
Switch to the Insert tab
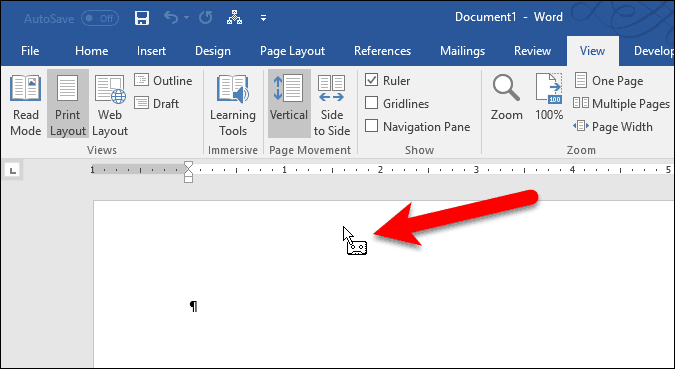[x=151, y=51]
